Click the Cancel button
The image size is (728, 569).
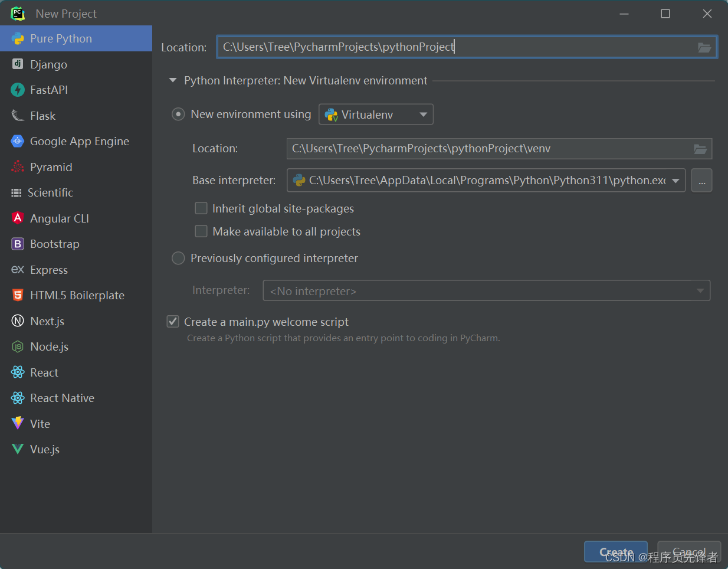pyautogui.click(x=689, y=552)
